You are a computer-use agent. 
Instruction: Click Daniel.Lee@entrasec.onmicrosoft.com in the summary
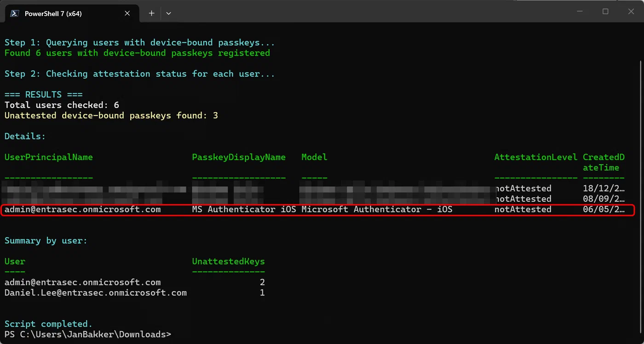click(96, 293)
